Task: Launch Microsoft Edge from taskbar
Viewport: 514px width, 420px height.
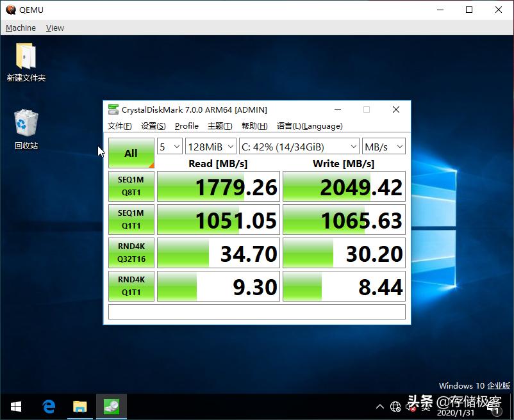Action: [x=49, y=407]
